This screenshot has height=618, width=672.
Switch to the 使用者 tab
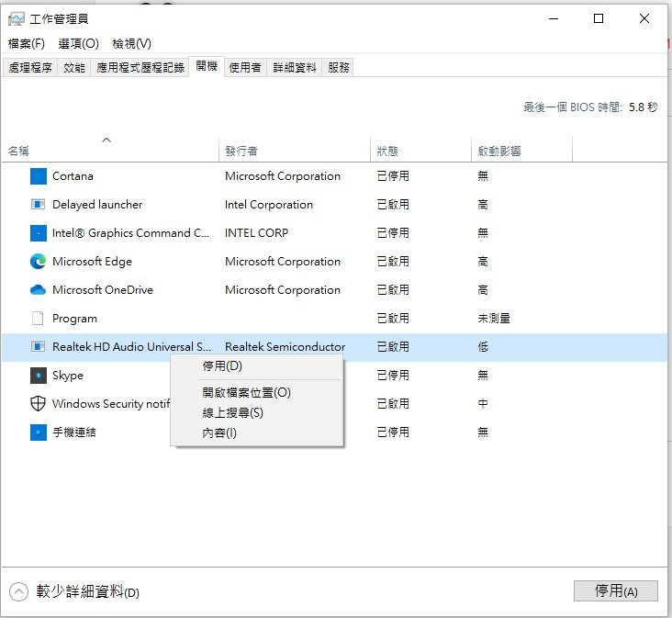[x=245, y=67]
